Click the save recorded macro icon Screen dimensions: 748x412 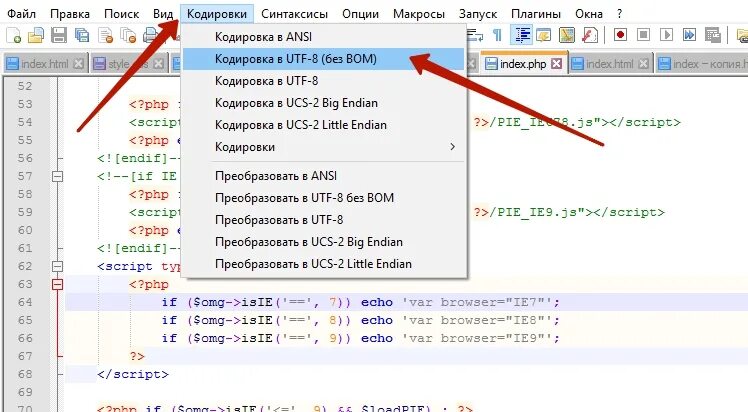click(x=713, y=35)
